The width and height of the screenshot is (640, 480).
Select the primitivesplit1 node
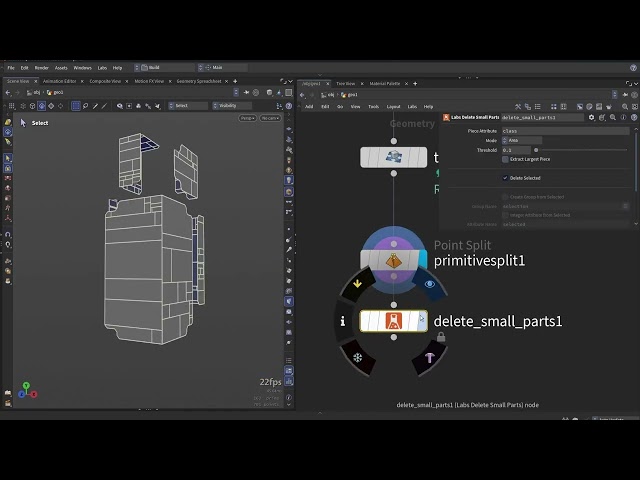coord(393,260)
